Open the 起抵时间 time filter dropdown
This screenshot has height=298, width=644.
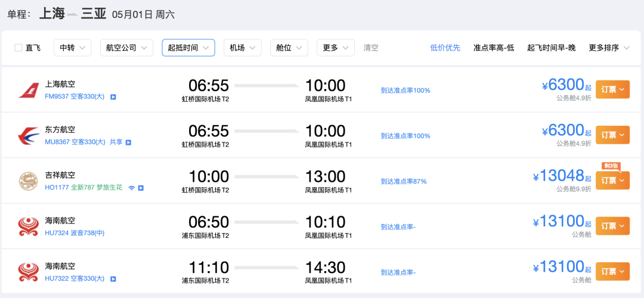point(188,48)
